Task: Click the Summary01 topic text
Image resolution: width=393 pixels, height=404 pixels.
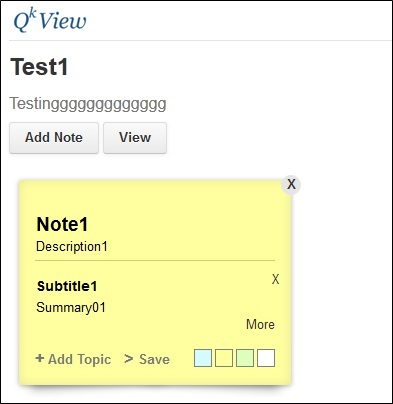Action: coord(71,307)
